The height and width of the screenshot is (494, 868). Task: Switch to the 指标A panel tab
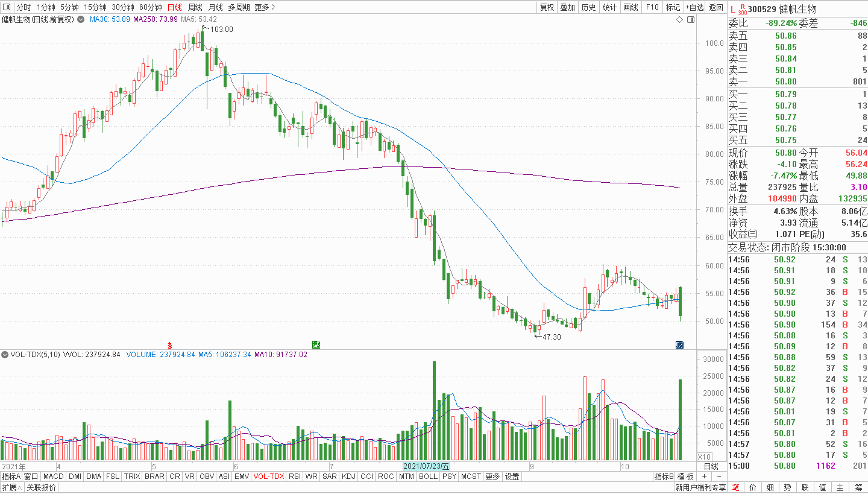11,477
